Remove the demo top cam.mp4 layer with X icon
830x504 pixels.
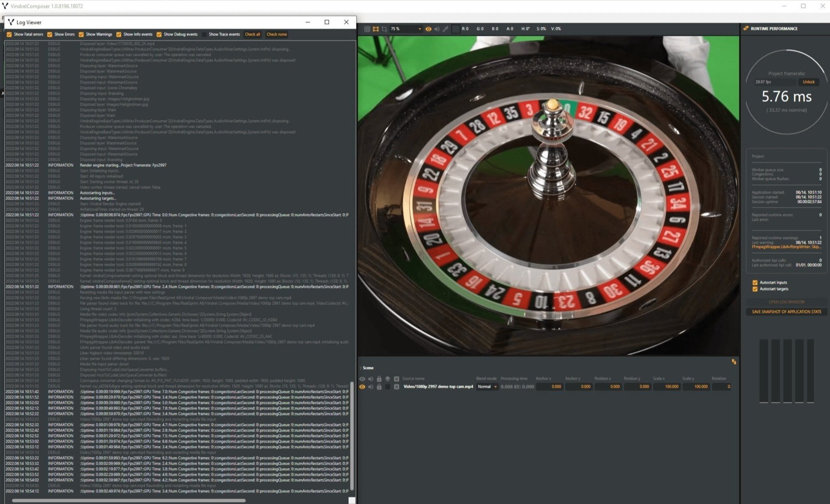397,387
